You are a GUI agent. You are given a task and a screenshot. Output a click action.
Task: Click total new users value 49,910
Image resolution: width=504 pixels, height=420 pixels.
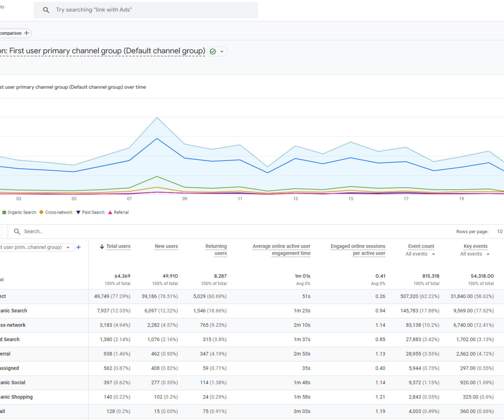click(170, 276)
